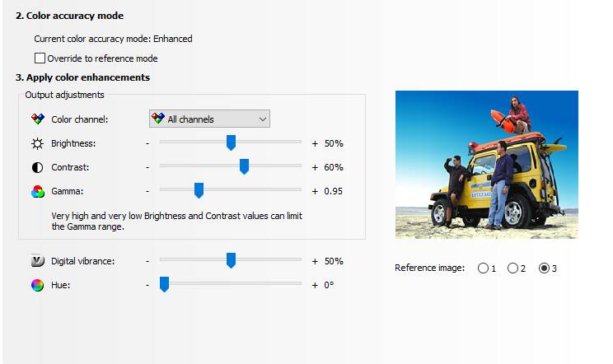Viewport: 613px width, 364px height.
Task: Click the Gamma slider handle
Action: pyautogui.click(x=199, y=191)
